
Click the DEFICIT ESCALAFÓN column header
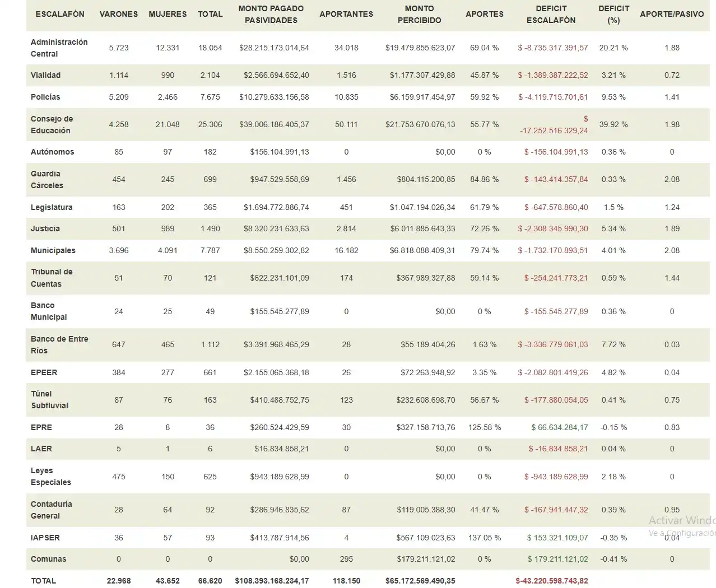(551, 15)
